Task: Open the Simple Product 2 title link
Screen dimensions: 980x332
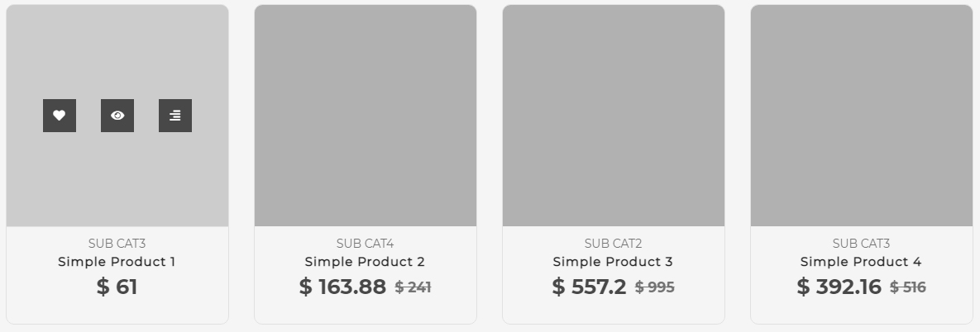Action: [x=365, y=262]
